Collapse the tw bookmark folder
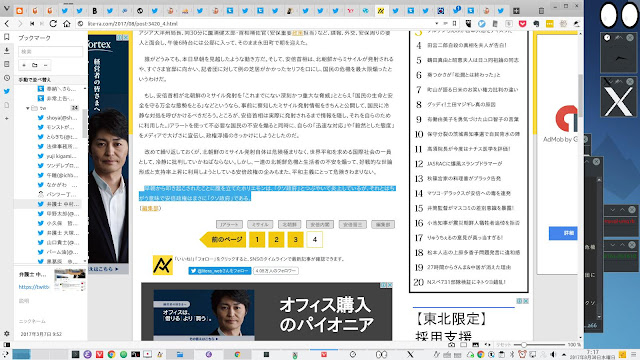 27,108
